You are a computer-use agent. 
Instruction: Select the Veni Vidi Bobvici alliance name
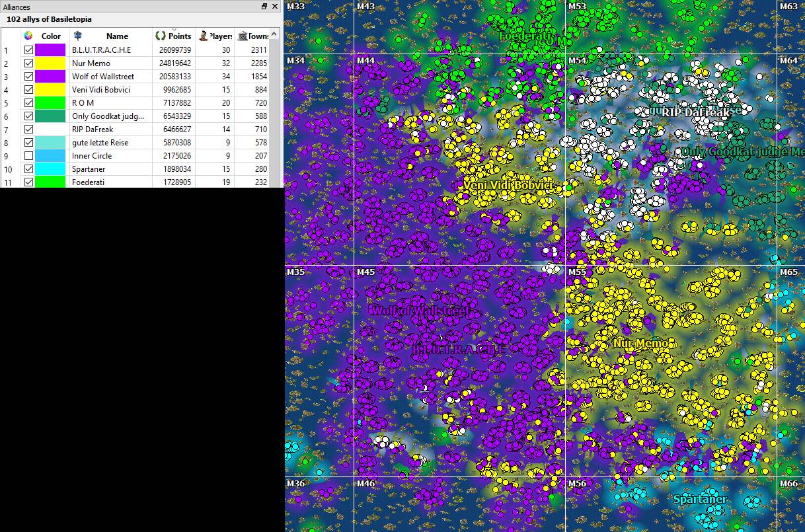(100, 90)
